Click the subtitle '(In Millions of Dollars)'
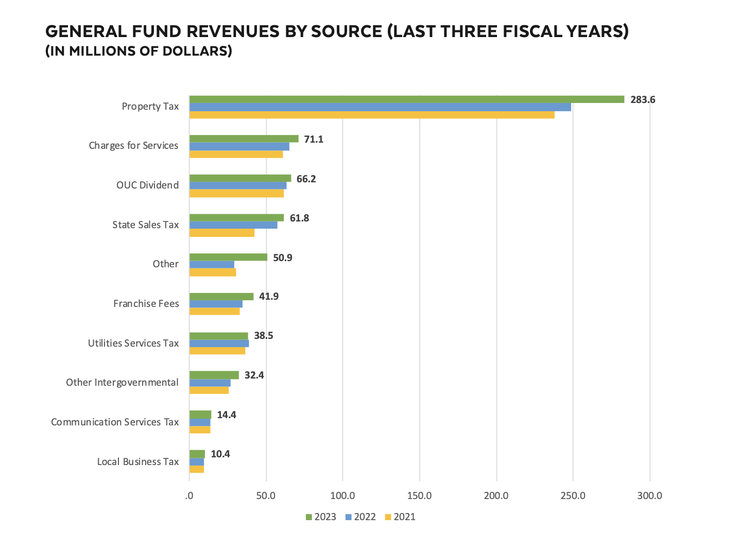756x549 pixels. 139,51
